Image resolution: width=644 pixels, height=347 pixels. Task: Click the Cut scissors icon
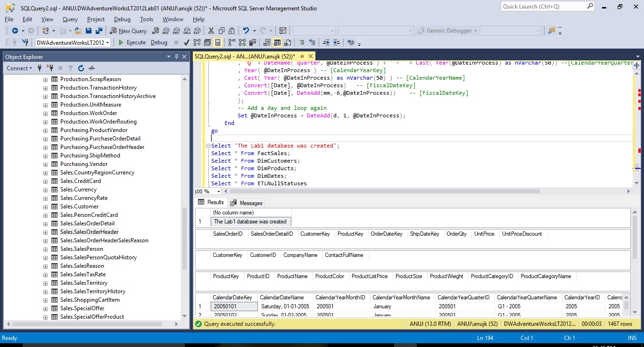click(210, 31)
